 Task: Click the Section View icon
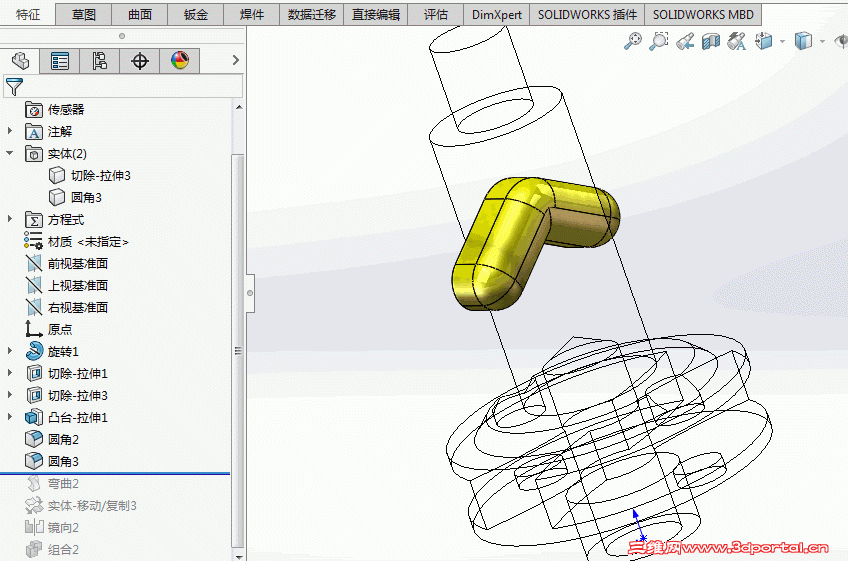click(711, 41)
